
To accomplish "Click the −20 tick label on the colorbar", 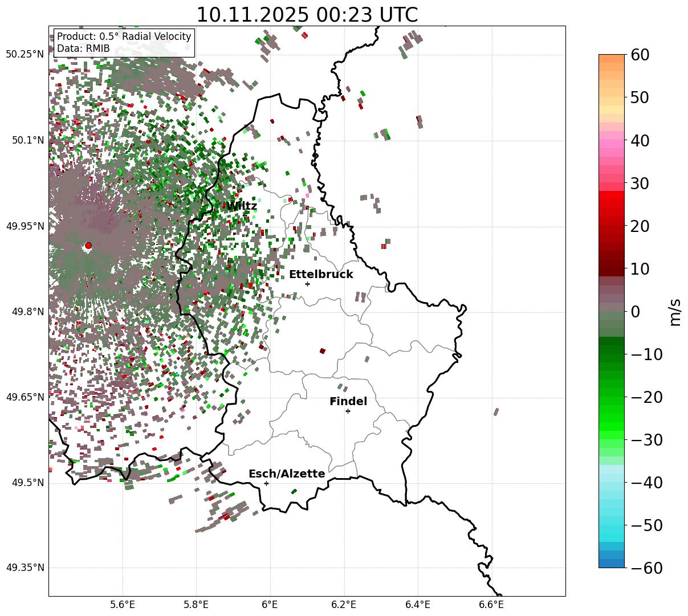I will [646, 397].
